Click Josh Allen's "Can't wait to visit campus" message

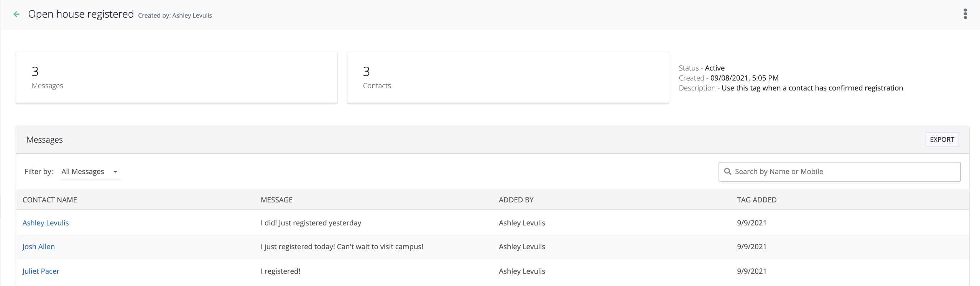(342, 247)
